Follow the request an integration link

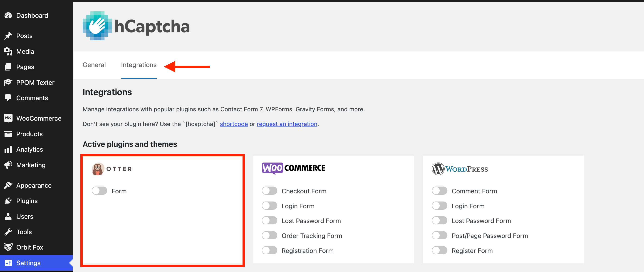pos(287,124)
